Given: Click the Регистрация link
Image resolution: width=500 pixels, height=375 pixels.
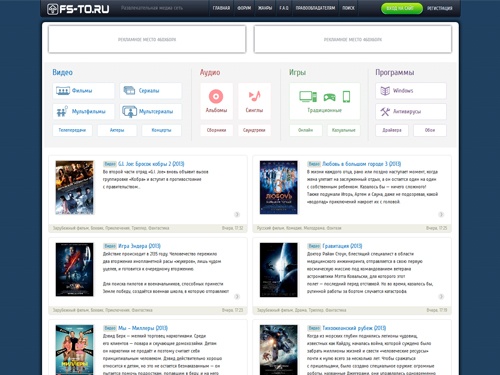Looking at the screenshot, I should click(440, 8).
